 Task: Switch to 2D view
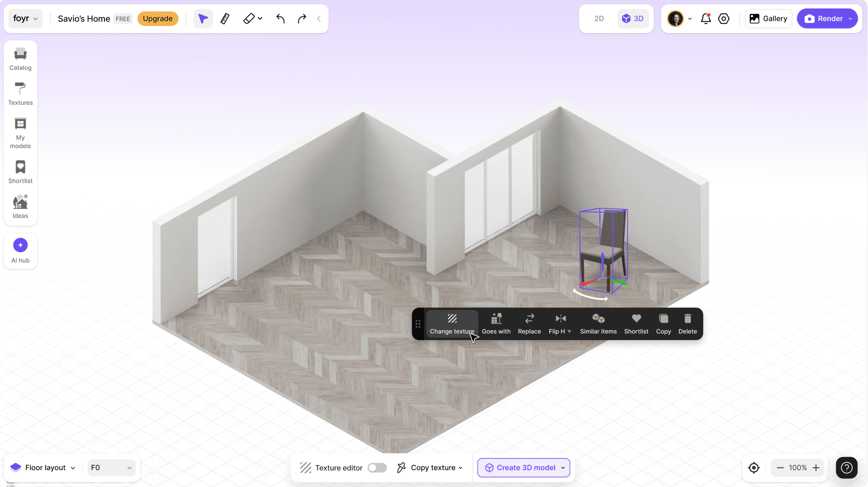coord(599,19)
